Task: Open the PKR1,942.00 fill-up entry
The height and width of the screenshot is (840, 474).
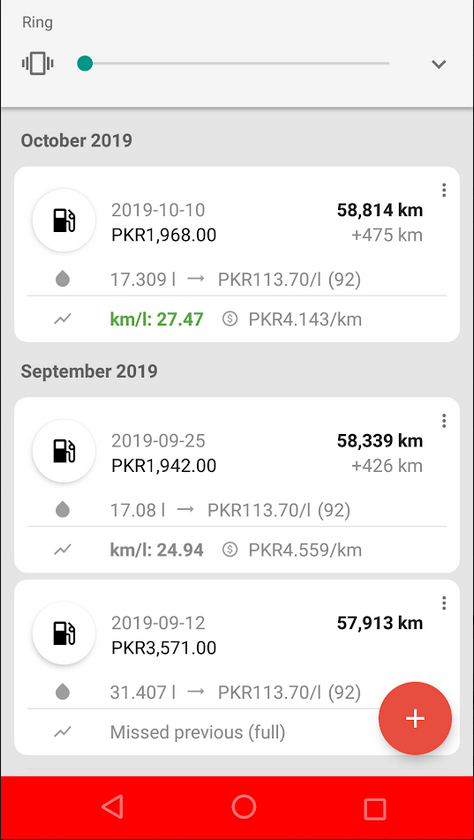Action: click(237, 485)
